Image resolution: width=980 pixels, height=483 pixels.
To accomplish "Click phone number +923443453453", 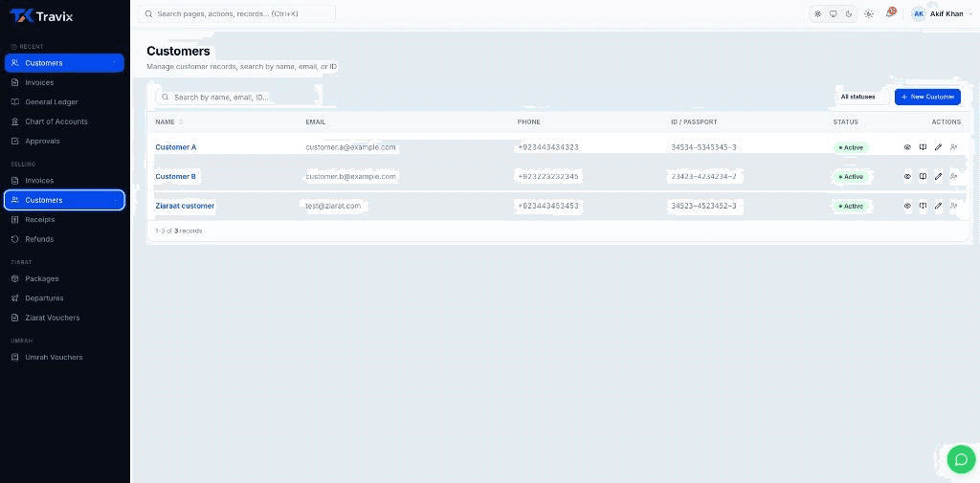I will (548, 206).
